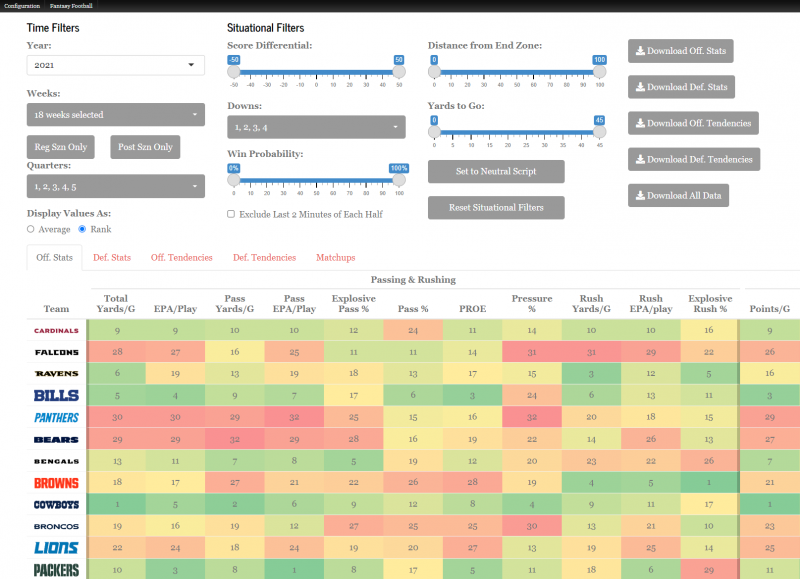The image size is (800, 579).
Task: Click the Packers team logo
Action: coord(56,570)
